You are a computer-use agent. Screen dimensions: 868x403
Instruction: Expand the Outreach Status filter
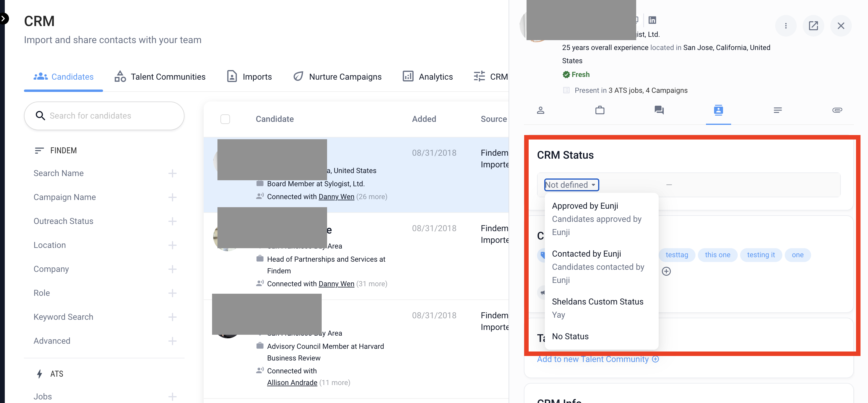(172, 221)
